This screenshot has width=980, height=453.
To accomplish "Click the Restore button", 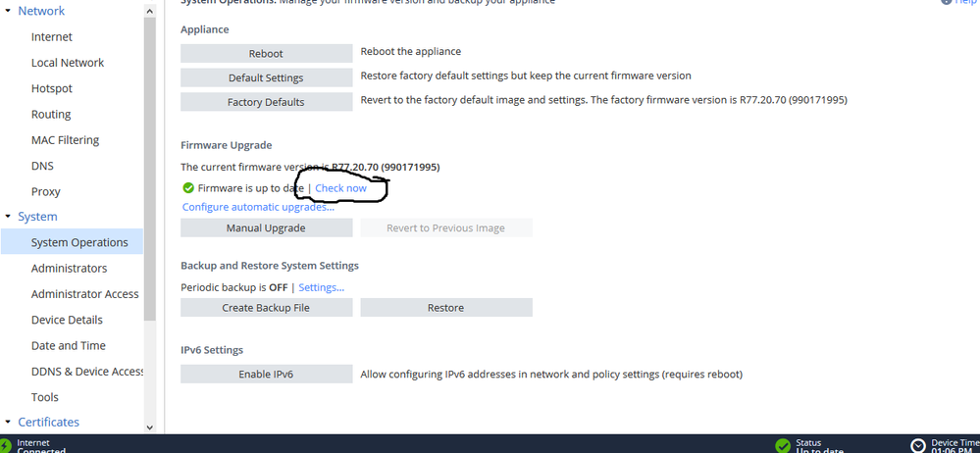I will tap(445, 308).
